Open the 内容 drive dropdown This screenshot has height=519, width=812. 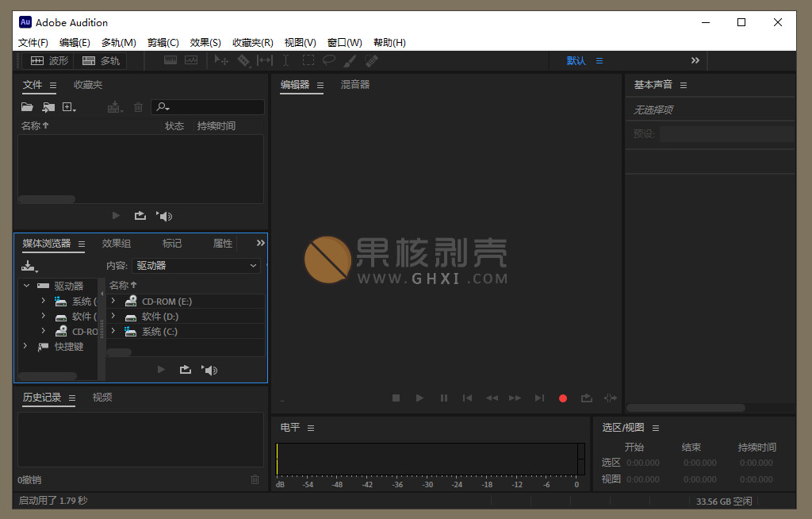point(196,266)
